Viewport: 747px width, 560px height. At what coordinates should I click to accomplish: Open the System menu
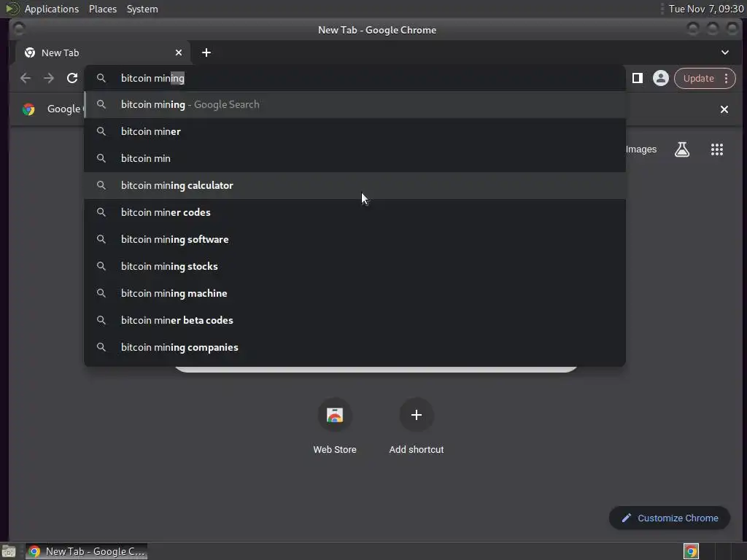pyautogui.click(x=142, y=9)
